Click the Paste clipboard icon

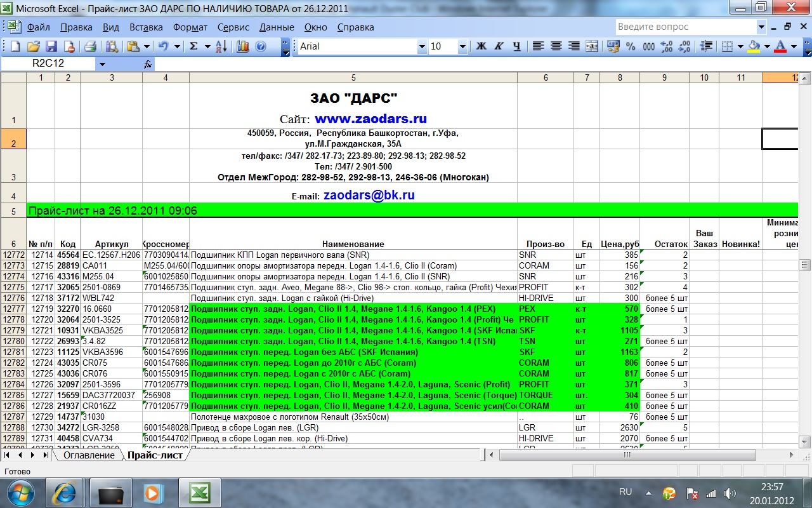coord(133,46)
